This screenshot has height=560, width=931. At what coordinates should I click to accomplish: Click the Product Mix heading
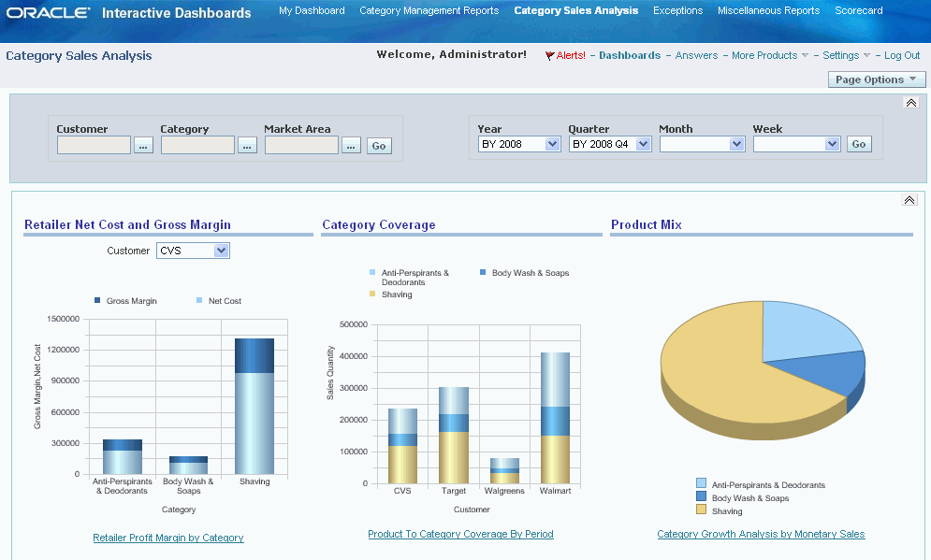(646, 224)
